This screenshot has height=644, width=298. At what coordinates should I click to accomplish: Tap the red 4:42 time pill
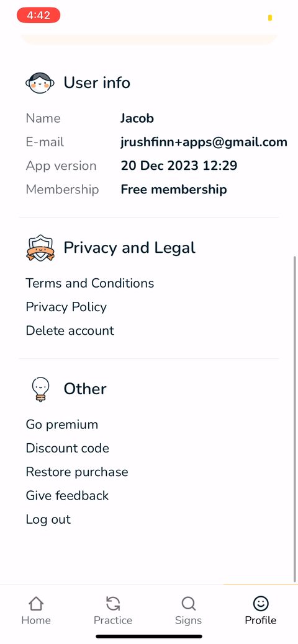tap(38, 15)
